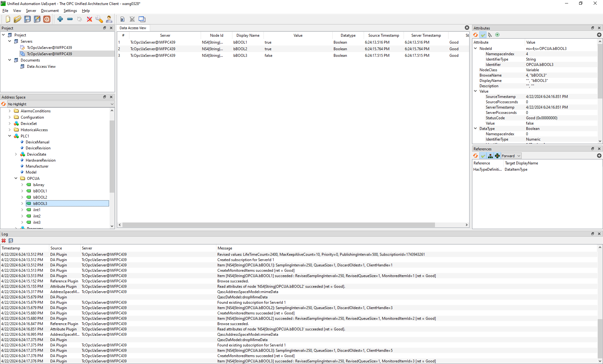Screen dimensions: 603x364
Task: Select the Data Access View tab
Action: point(133,28)
